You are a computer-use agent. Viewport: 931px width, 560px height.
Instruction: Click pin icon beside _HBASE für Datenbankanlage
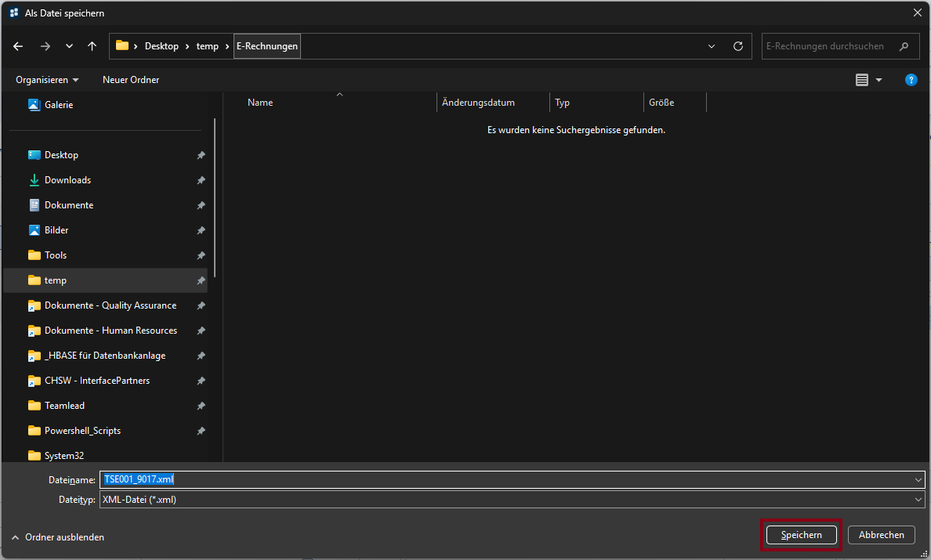pyautogui.click(x=201, y=356)
